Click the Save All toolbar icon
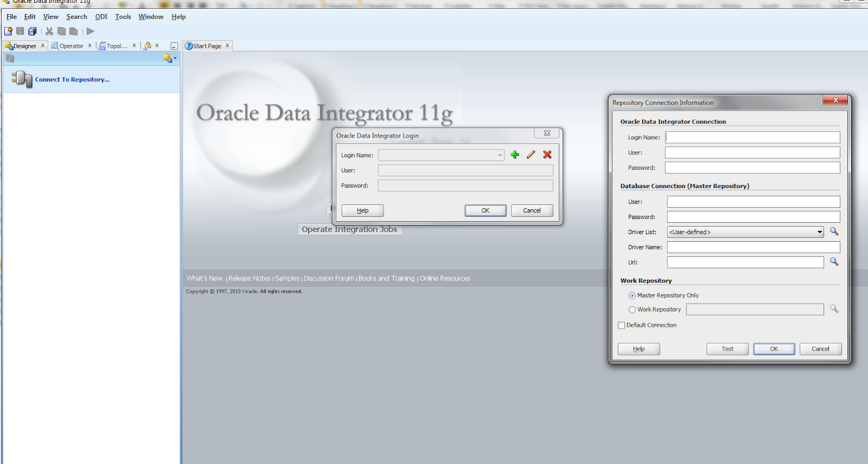Viewport: 868px width, 464px height. [x=33, y=31]
